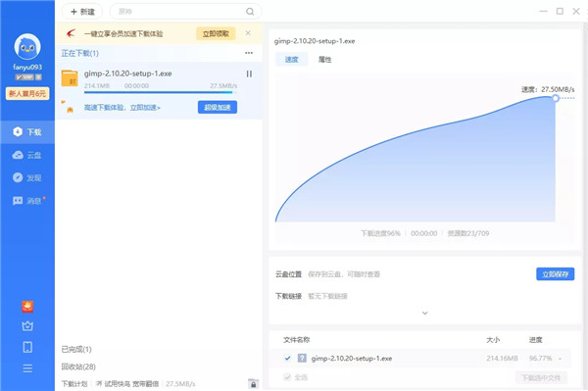
Task: Open the 发现 discover section
Action: tap(27, 177)
